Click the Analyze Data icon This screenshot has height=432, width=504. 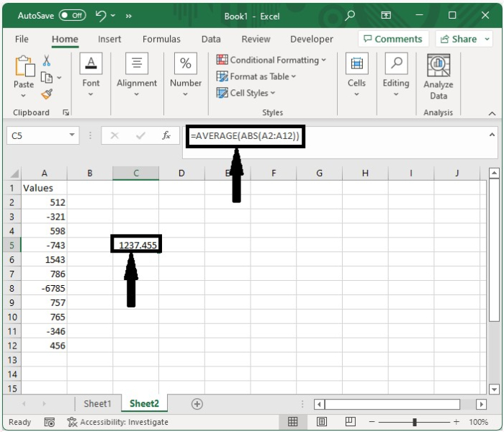tap(438, 66)
